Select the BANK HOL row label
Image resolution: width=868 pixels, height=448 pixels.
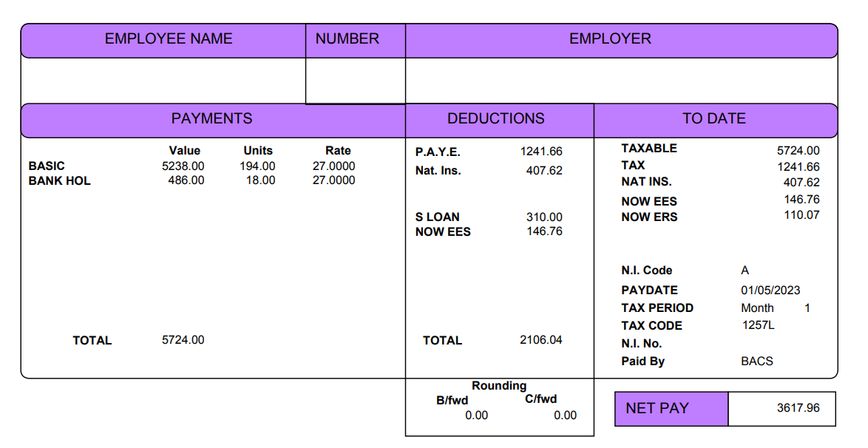pos(59,180)
